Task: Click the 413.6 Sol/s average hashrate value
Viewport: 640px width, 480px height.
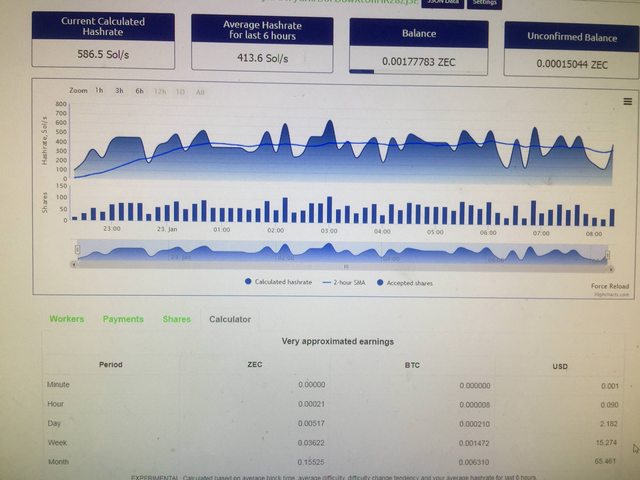Action: [262, 58]
